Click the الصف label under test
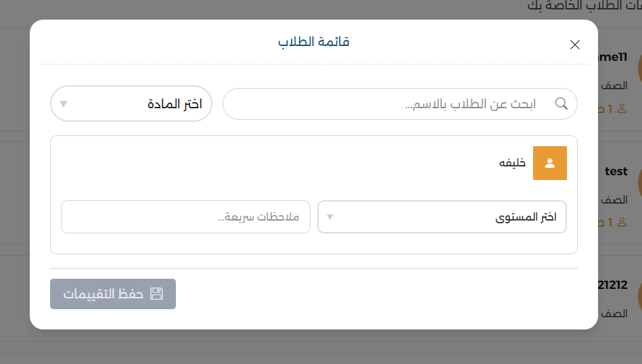Image resolution: width=642 pixels, height=364 pixels. [615, 200]
